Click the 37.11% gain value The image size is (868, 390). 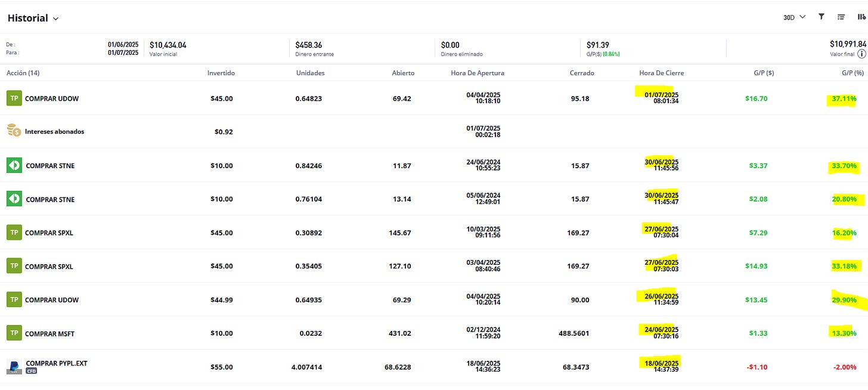(x=845, y=98)
